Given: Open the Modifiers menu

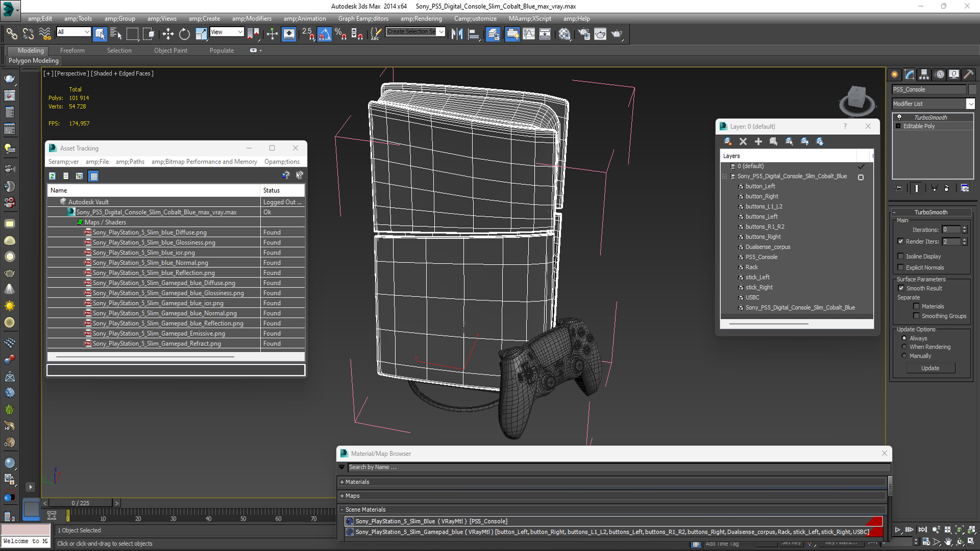Looking at the screenshot, I should (252, 18).
